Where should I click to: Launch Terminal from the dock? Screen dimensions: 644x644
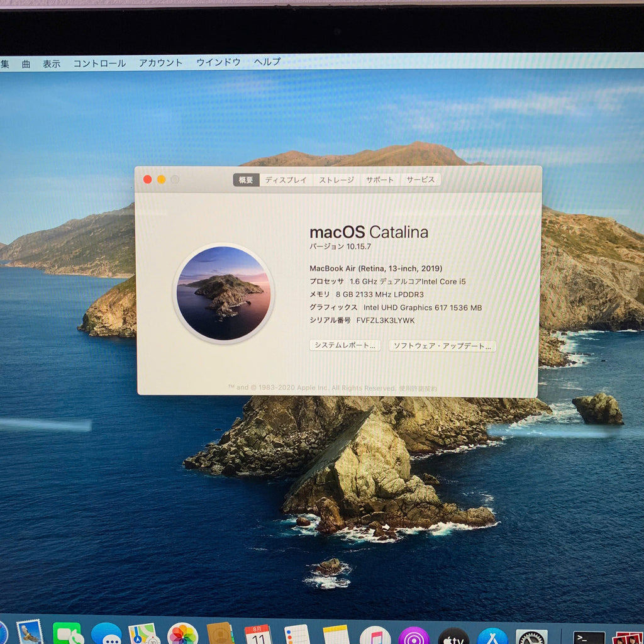click(589, 638)
